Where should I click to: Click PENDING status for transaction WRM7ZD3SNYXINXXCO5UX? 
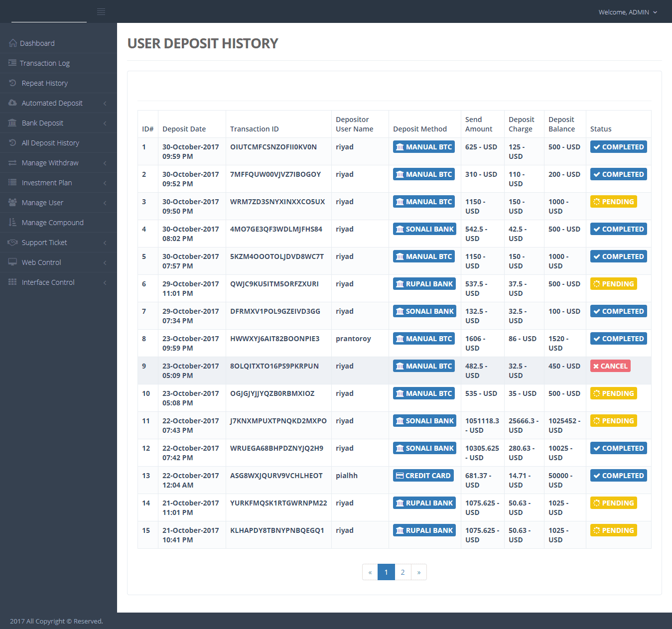point(613,202)
